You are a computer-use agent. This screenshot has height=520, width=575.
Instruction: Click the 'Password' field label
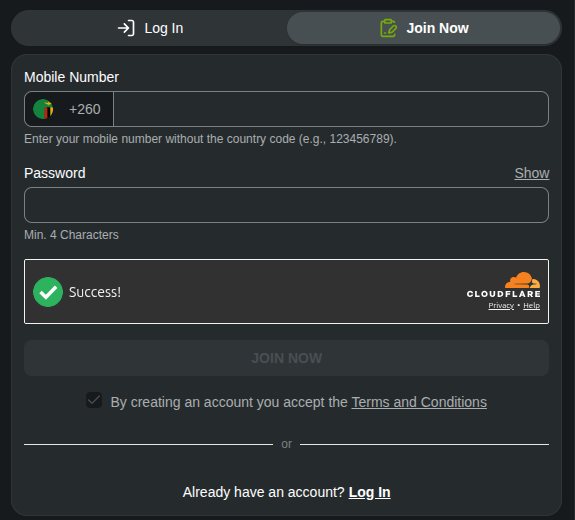[x=55, y=173]
